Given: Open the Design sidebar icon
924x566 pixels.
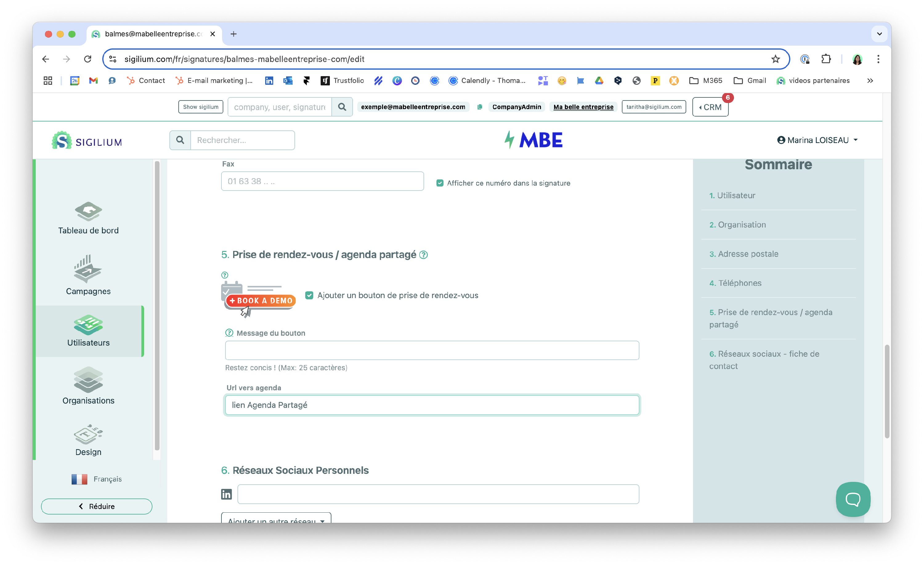Looking at the screenshot, I should pos(88,434).
